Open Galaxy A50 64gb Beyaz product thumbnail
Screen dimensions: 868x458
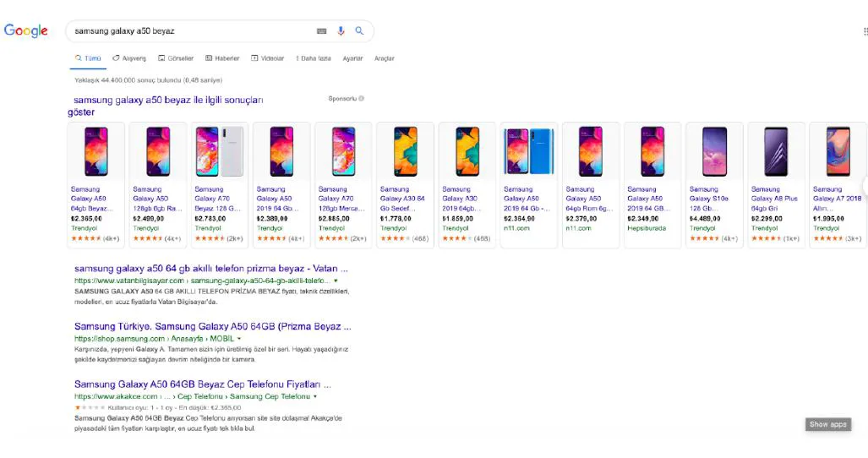[x=96, y=151]
